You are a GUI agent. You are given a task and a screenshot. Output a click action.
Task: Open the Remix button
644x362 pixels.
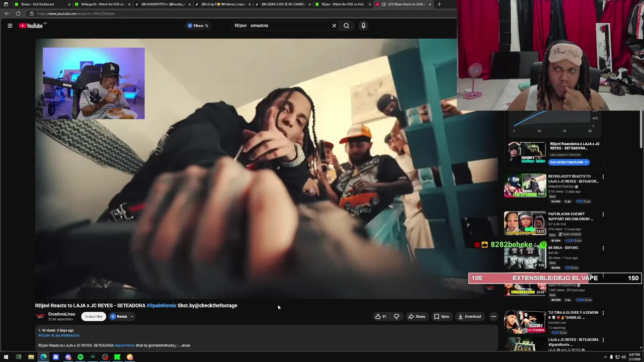click(x=119, y=316)
